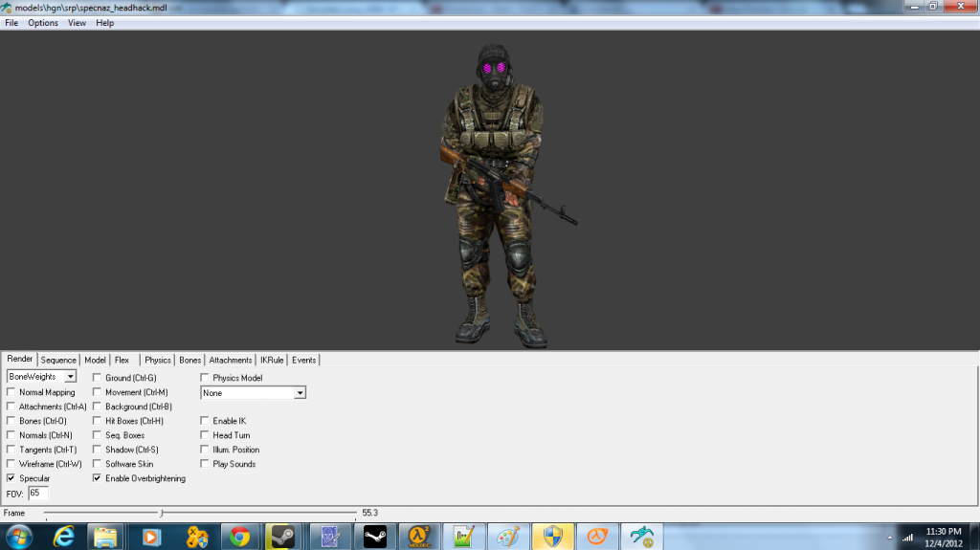This screenshot has height=550, width=980.
Task: Open the Windows Start menu
Action: (x=19, y=537)
